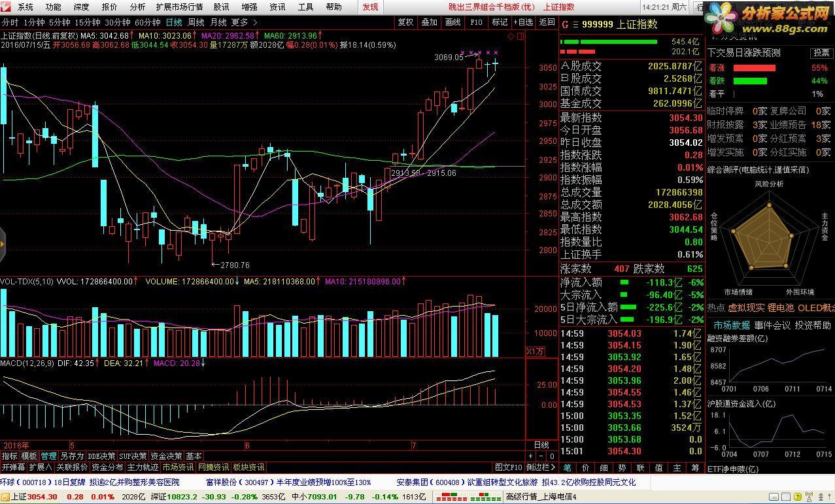The height and width of the screenshot is (504, 835).
Task: Click the G icon beside stock code
Action: point(564,24)
